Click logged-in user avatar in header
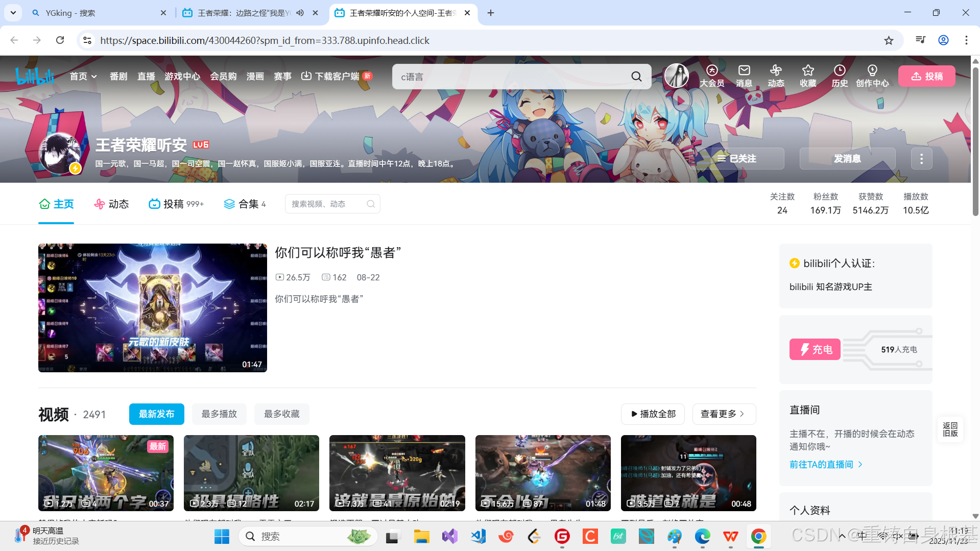Viewport: 980px width, 551px height. [677, 76]
